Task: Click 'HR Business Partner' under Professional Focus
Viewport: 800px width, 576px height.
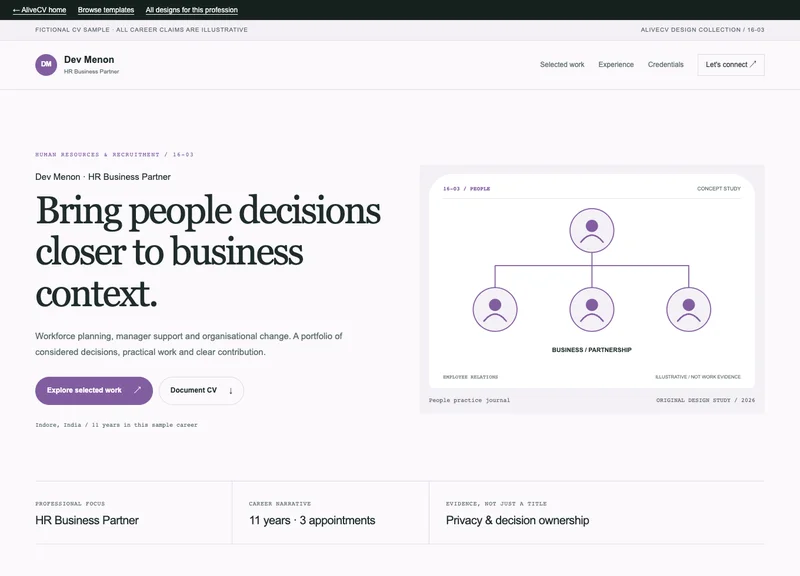Action: pyautogui.click(x=87, y=520)
